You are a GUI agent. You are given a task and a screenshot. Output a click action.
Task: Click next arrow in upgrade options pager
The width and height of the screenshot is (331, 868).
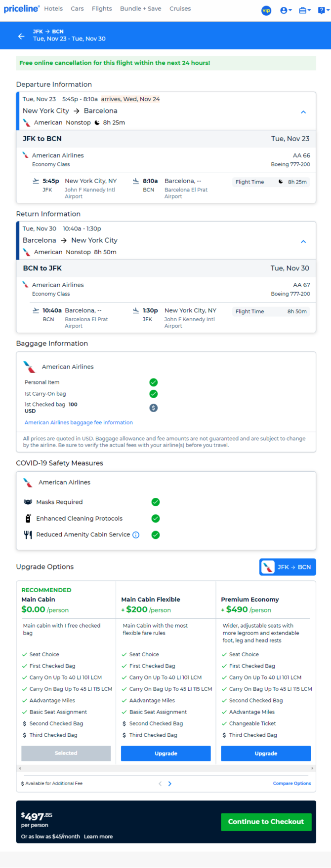[170, 784]
